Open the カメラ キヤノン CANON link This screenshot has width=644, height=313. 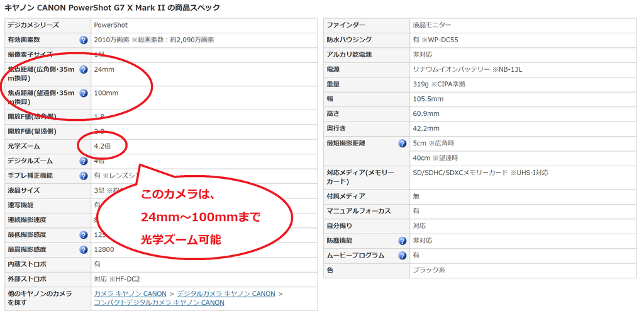[x=130, y=293]
